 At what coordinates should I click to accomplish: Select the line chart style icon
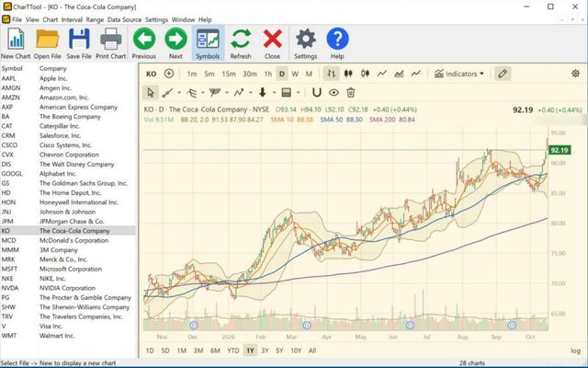[382, 74]
